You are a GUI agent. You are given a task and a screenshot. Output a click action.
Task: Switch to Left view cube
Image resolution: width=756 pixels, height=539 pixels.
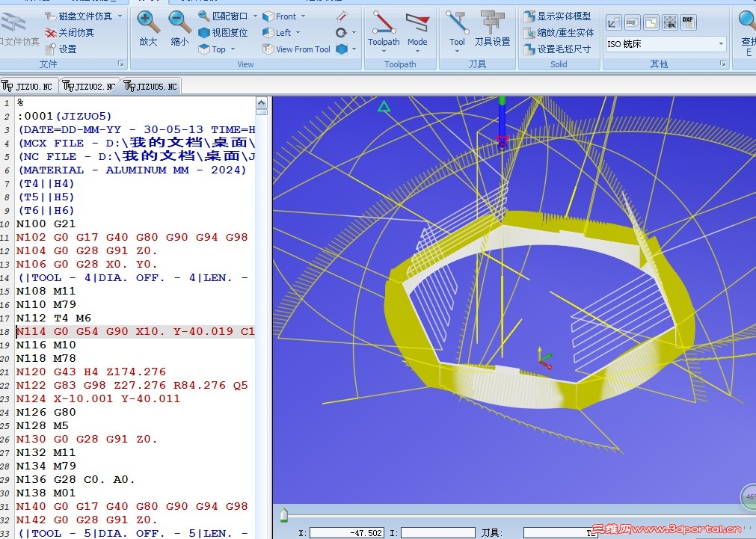pyautogui.click(x=277, y=33)
